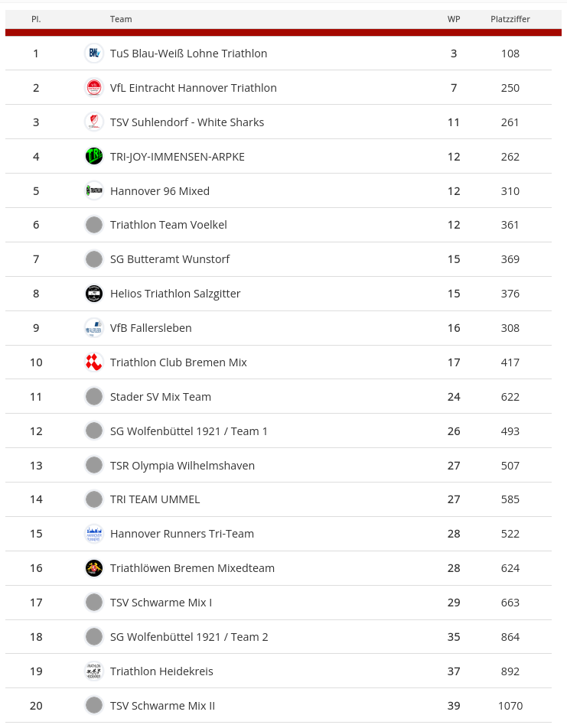Open the SG Butteramt Wunstorf team name
Screen dimensions: 567x728
pyautogui.click(x=170, y=259)
